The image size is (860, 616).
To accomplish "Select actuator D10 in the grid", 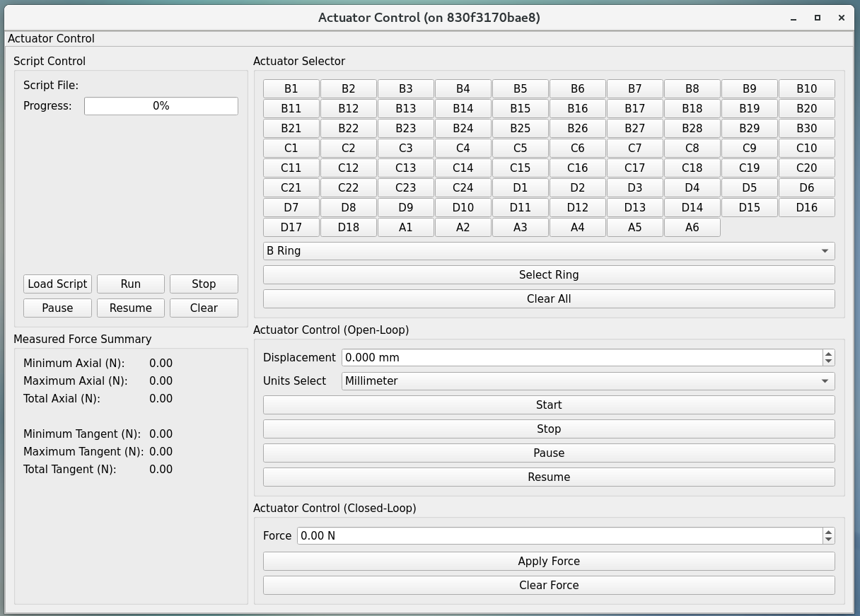I will tap(463, 207).
